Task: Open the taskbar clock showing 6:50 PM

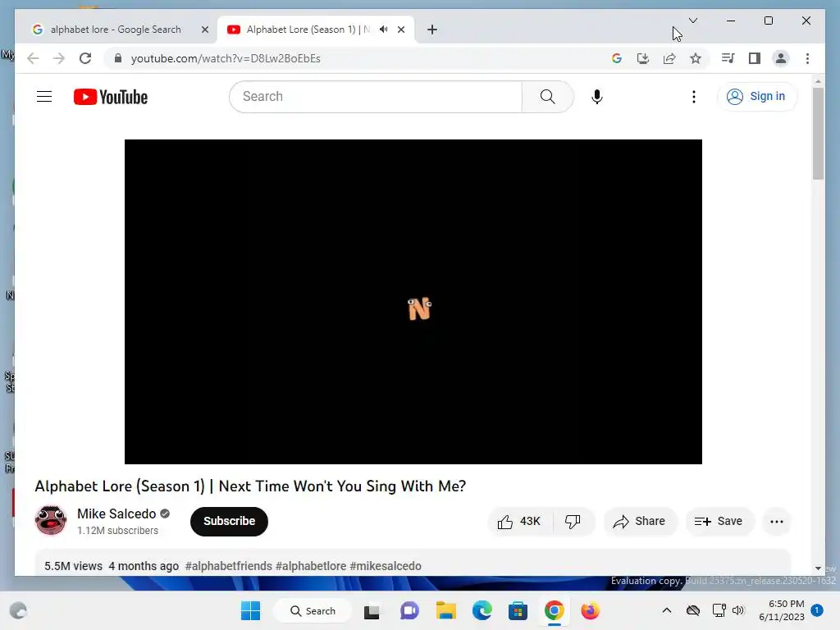Action: [x=782, y=610]
